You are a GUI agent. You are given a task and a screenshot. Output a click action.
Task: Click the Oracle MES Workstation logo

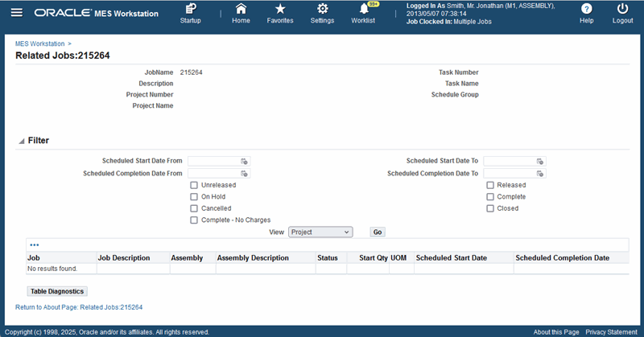[x=96, y=13]
